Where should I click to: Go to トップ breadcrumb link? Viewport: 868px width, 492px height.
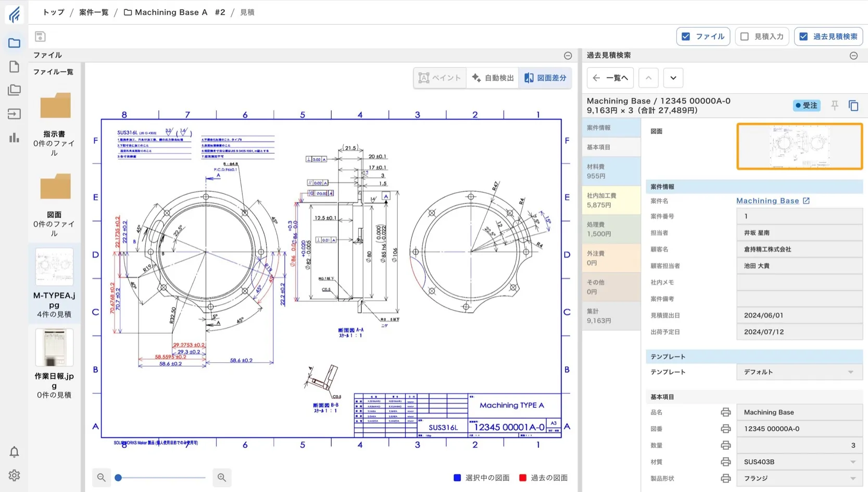(x=54, y=12)
